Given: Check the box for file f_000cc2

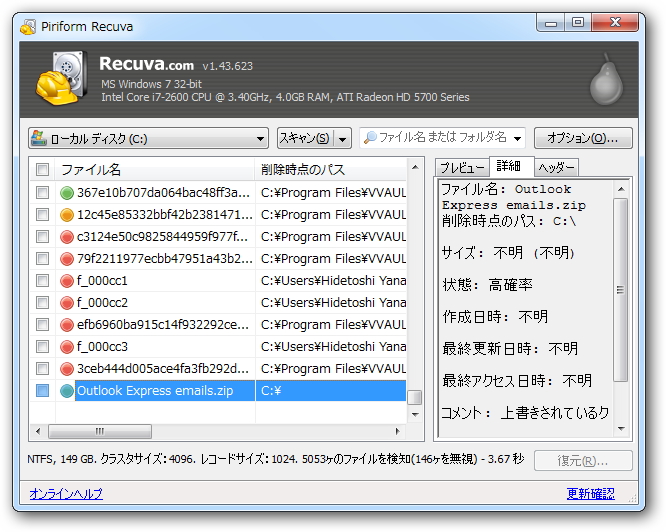Looking at the screenshot, I should pos(42,302).
